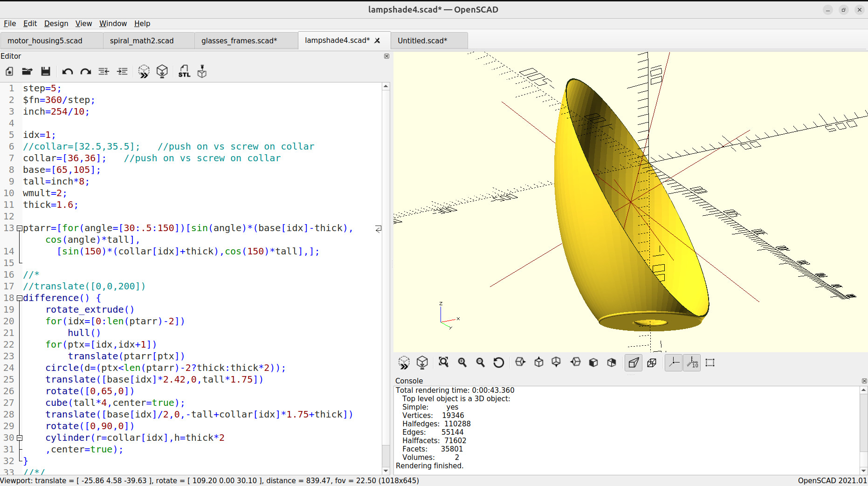Image resolution: width=868 pixels, height=486 pixels.
Task: Export the model as STL
Action: (x=184, y=71)
